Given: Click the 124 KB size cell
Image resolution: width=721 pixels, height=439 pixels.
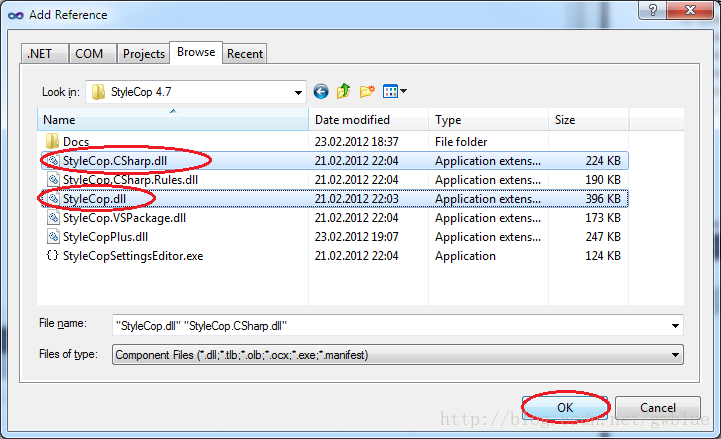Looking at the screenshot, I should pos(603,256).
